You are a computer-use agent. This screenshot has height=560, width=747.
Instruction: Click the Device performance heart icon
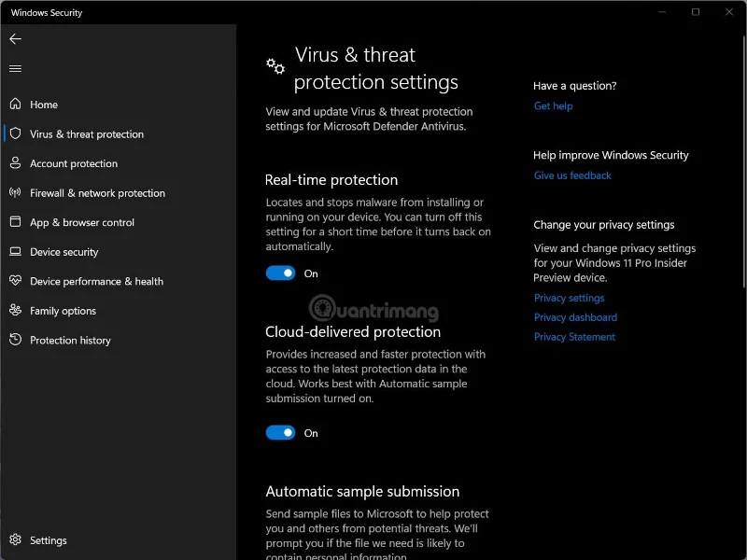click(15, 281)
